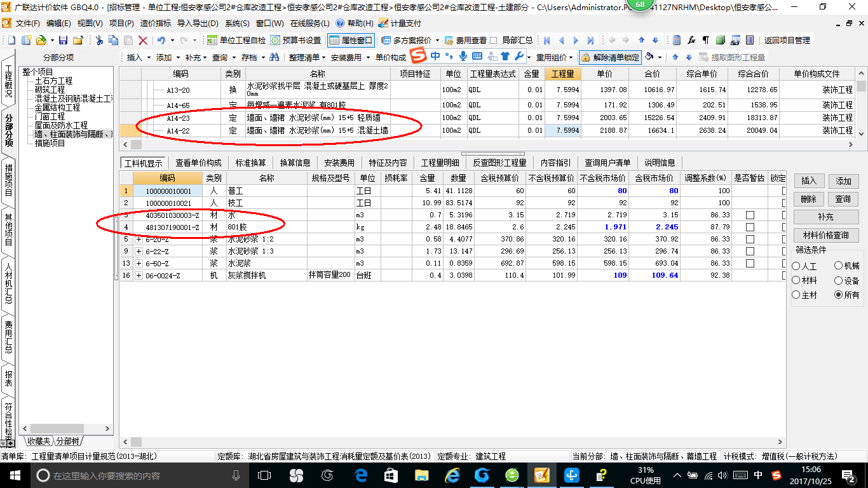Screen dimensions: 868x488
Task: Click the green 3D cube icon
Action: click(x=721, y=40)
